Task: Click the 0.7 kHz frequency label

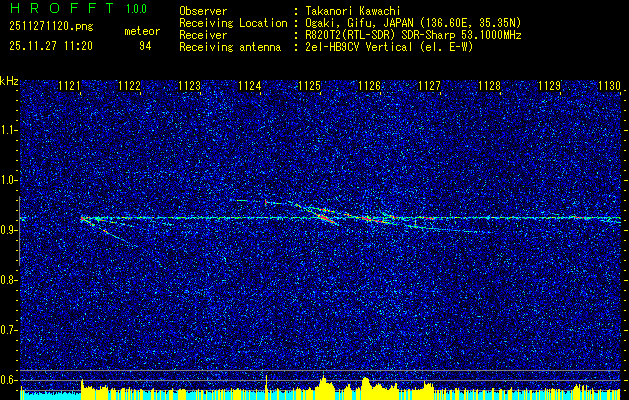Action: pos(8,330)
